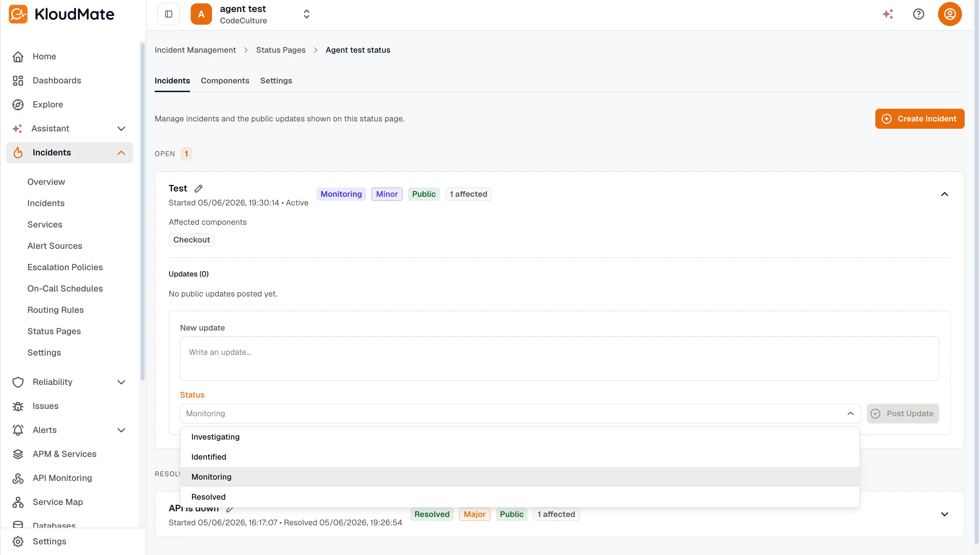Click the Public badge on Test incident
This screenshot has height=555, width=980.
click(424, 194)
